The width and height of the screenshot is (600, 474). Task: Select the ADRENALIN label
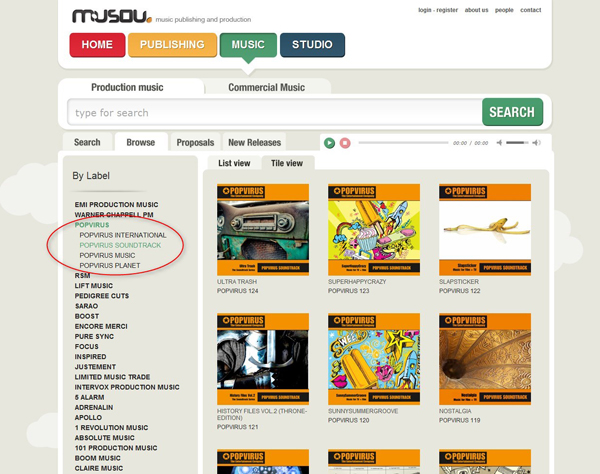point(94,407)
